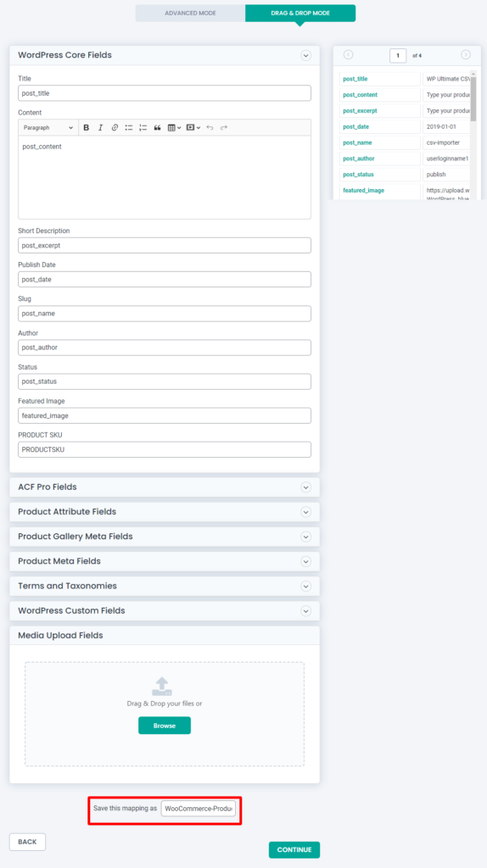Insert numbered list in editor
Image resolution: width=487 pixels, height=868 pixels.
143,127
